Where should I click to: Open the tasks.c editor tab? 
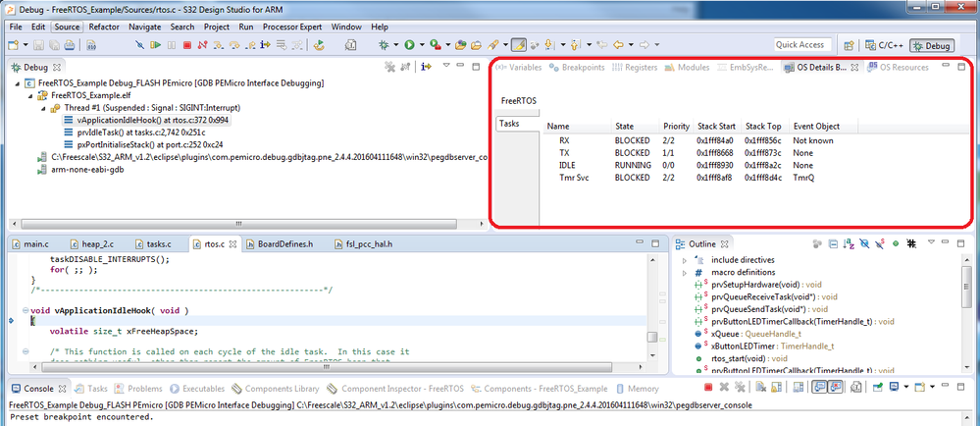point(152,244)
